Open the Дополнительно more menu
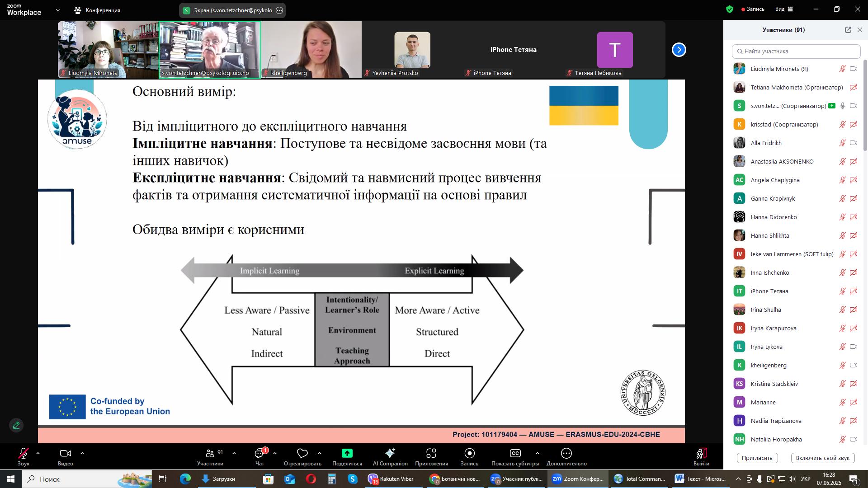This screenshot has width=868, height=488. [x=566, y=457]
